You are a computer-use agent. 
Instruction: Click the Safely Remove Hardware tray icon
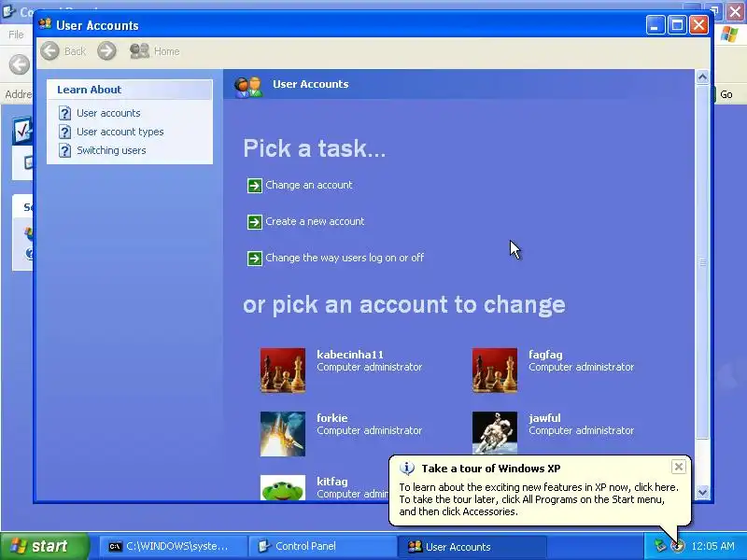[x=660, y=546]
